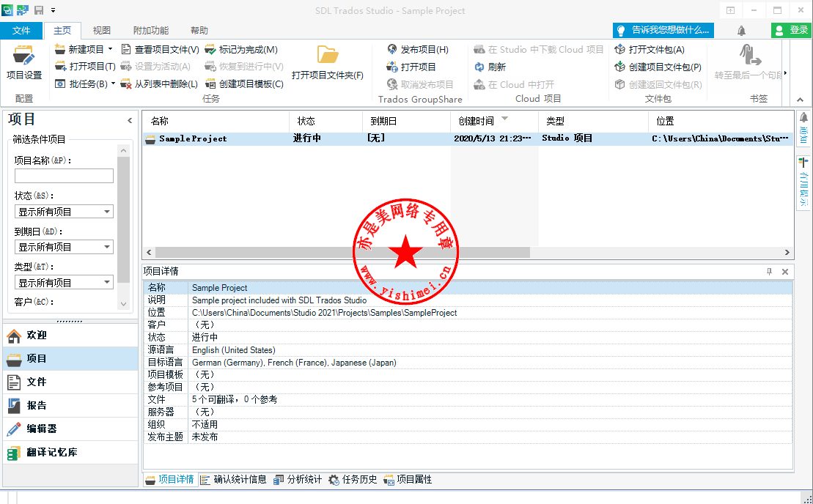Click the 位置 path row in details
Image resolution: width=813 pixels, height=504 pixels.
pyautogui.click(x=468, y=313)
